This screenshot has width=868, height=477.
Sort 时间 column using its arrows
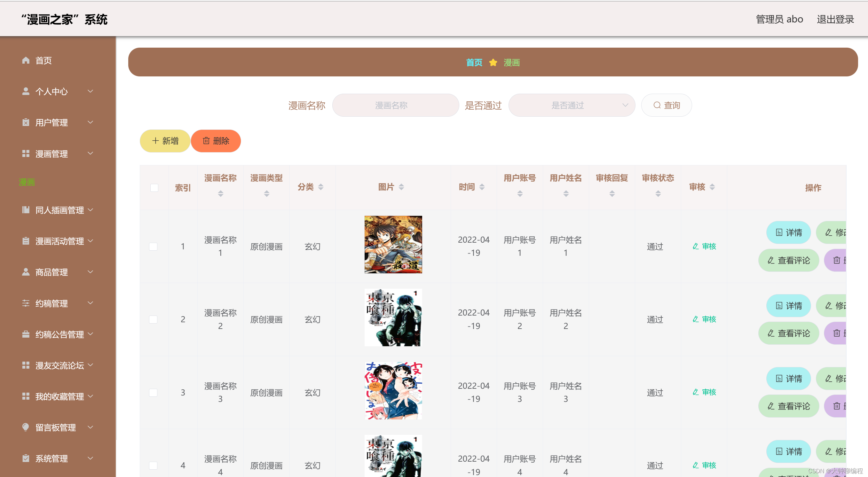[482, 187]
